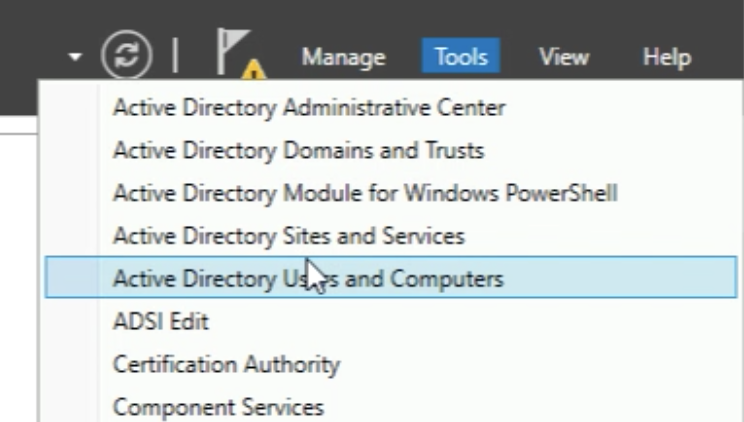Launch Active Directory Administrative Center
Image resolution: width=744 pixels, height=422 pixels.
pyautogui.click(x=309, y=108)
